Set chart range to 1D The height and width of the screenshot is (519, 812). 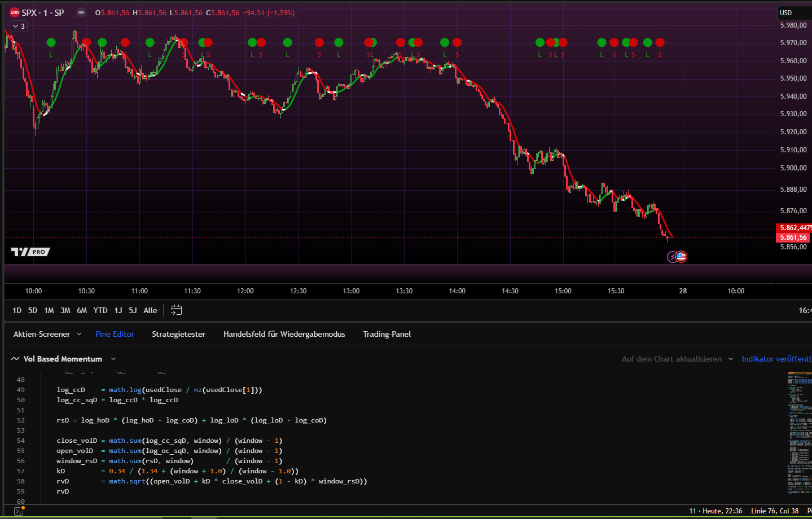coord(17,310)
